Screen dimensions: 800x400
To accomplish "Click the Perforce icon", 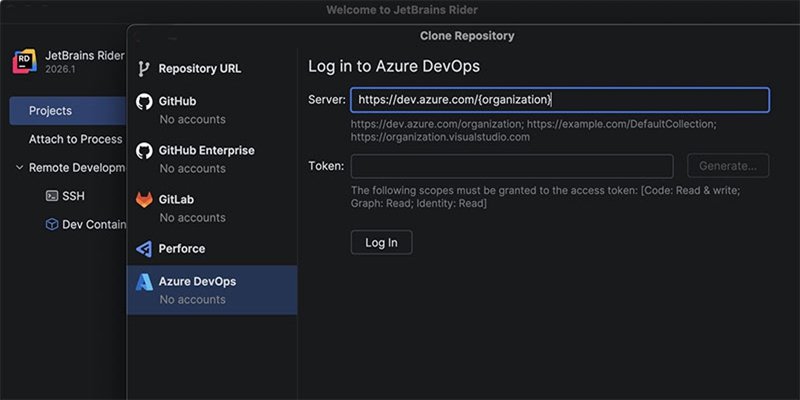I will [x=144, y=248].
